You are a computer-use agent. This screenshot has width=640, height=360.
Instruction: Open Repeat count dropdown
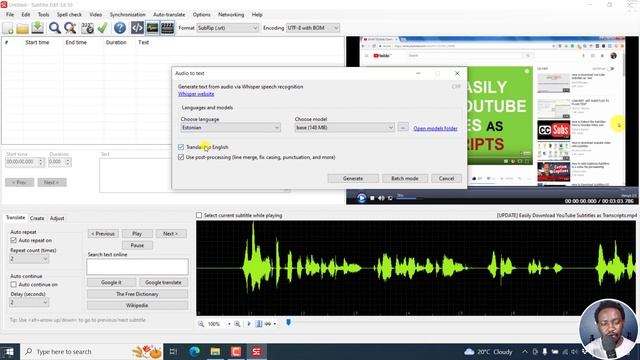(x=29, y=259)
